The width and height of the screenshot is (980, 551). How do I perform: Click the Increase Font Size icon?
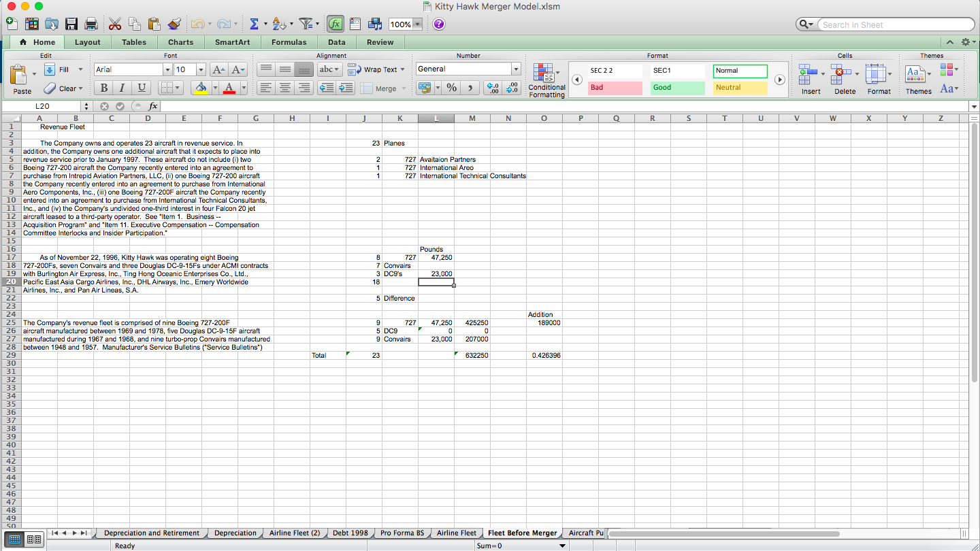[217, 69]
